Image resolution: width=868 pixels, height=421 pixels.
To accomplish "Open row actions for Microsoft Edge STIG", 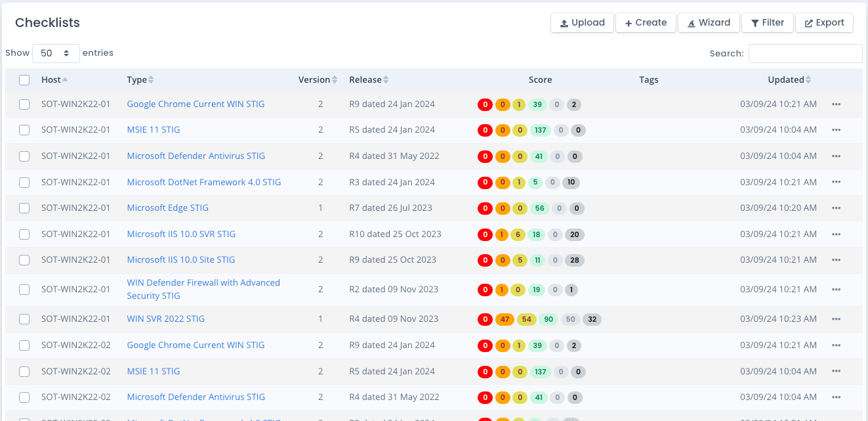I will [x=836, y=208].
